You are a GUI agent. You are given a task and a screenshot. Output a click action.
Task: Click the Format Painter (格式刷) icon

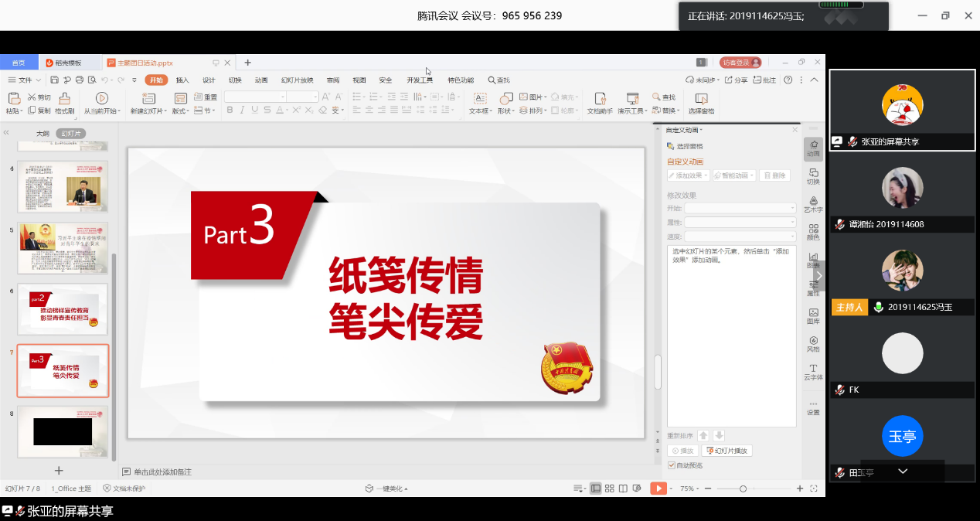pos(65,98)
